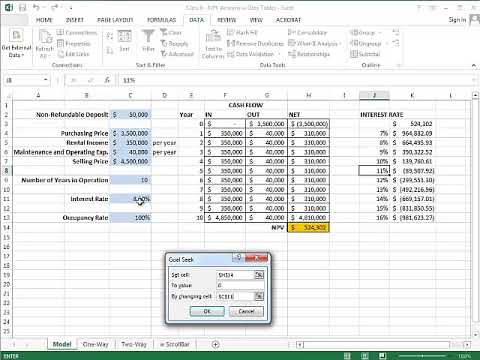The width and height of the screenshot is (480, 360).
Task: Sort Z to A descending
Action: (110, 50)
